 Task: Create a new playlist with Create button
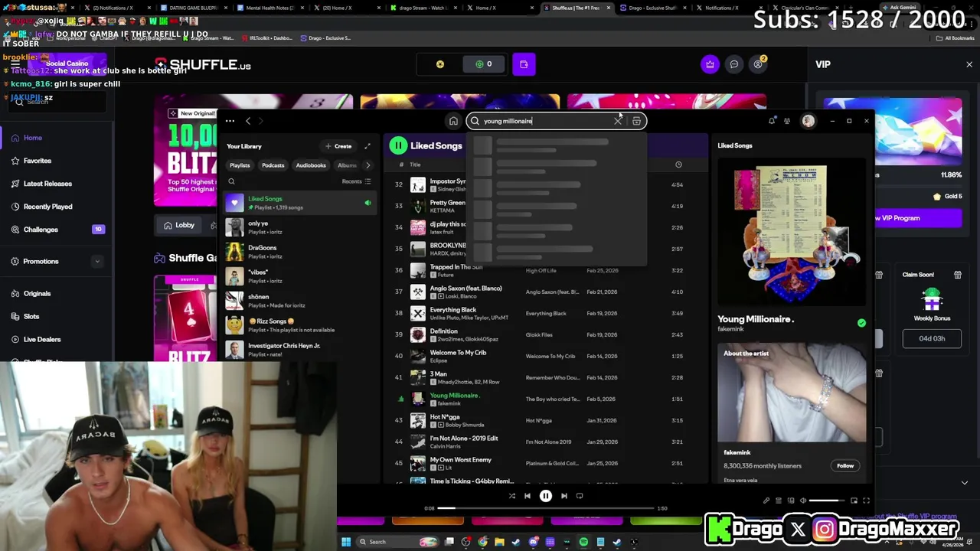point(338,146)
